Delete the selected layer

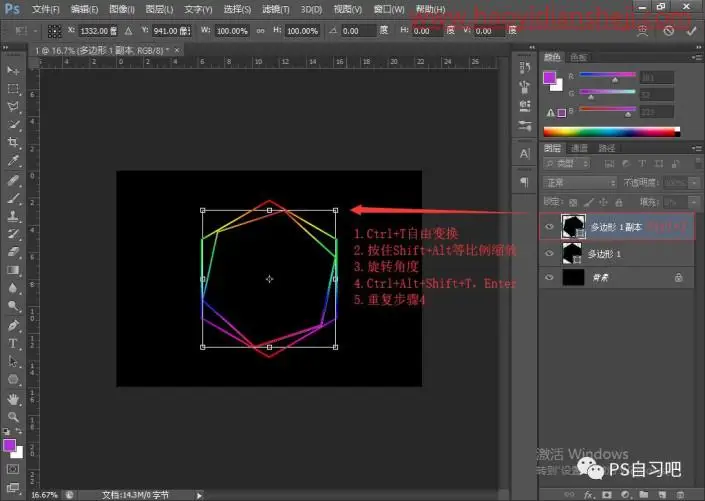680,494
